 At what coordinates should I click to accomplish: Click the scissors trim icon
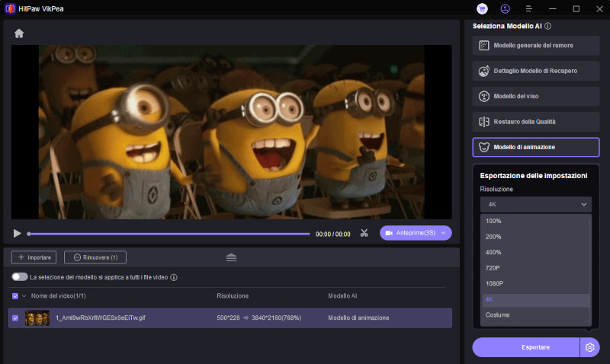coord(364,233)
